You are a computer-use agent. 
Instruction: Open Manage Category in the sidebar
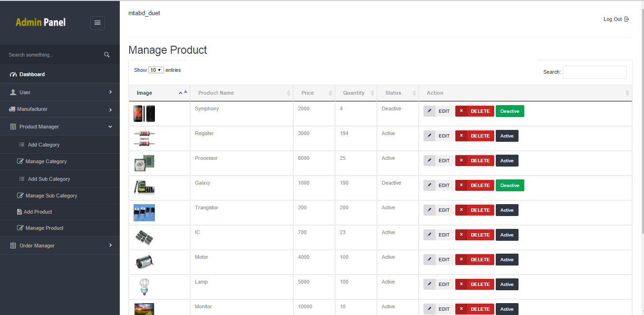point(46,161)
